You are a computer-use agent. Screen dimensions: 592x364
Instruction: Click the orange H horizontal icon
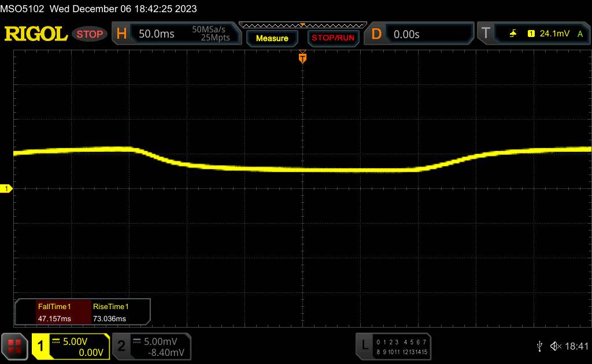coord(121,34)
